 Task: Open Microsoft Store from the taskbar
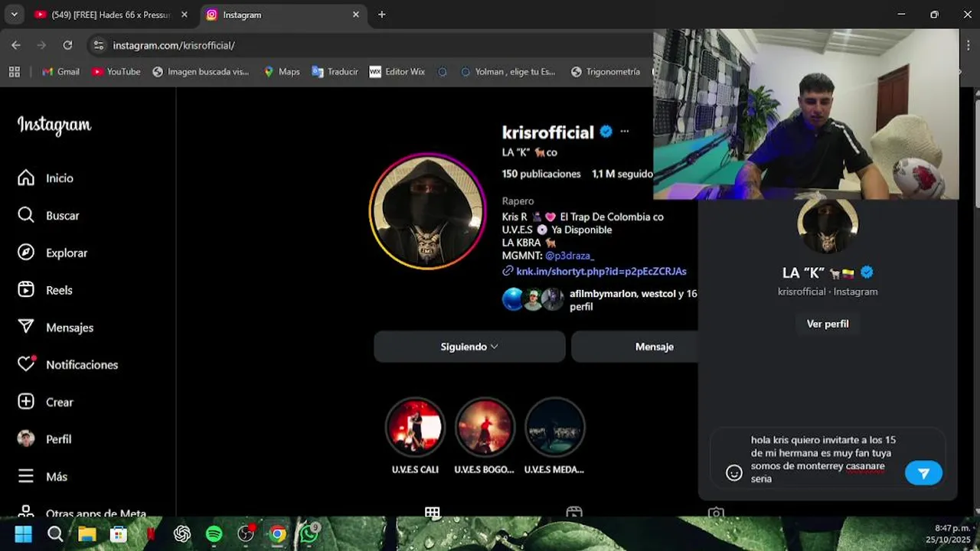click(118, 534)
